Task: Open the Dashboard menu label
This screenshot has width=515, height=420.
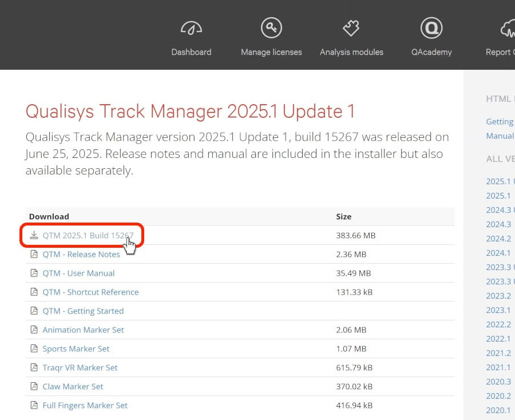Action: point(191,52)
